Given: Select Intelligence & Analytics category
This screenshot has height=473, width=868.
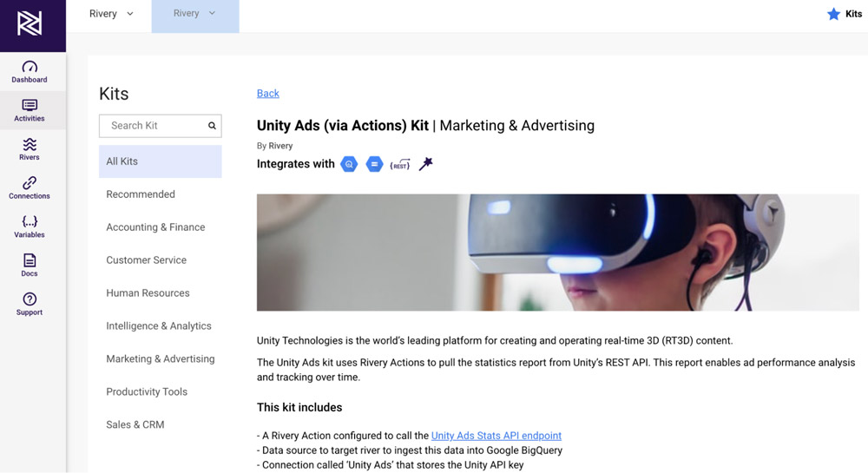Looking at the screenshot, I should (159, 325).
